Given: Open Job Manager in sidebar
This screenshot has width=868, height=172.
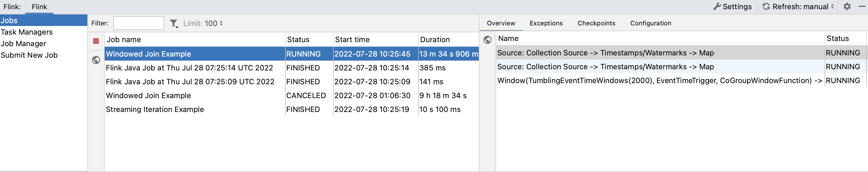Looking at the screenshot, I should [x=23, y=44].
